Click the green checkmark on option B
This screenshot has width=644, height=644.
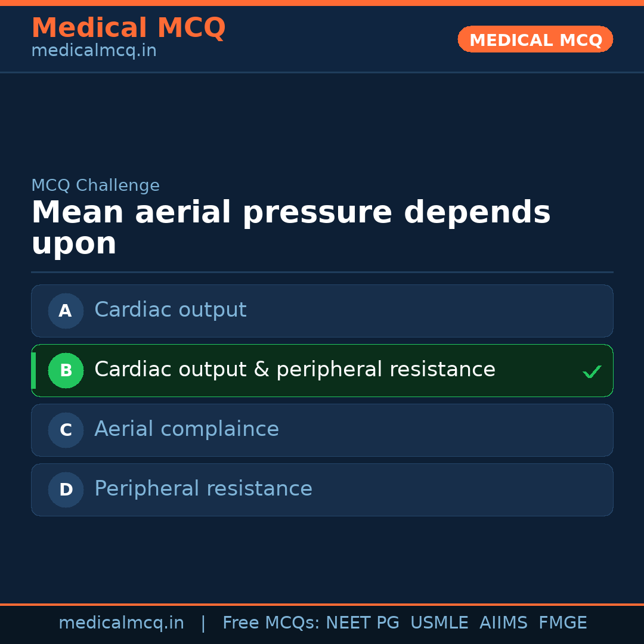coord(592,372)
